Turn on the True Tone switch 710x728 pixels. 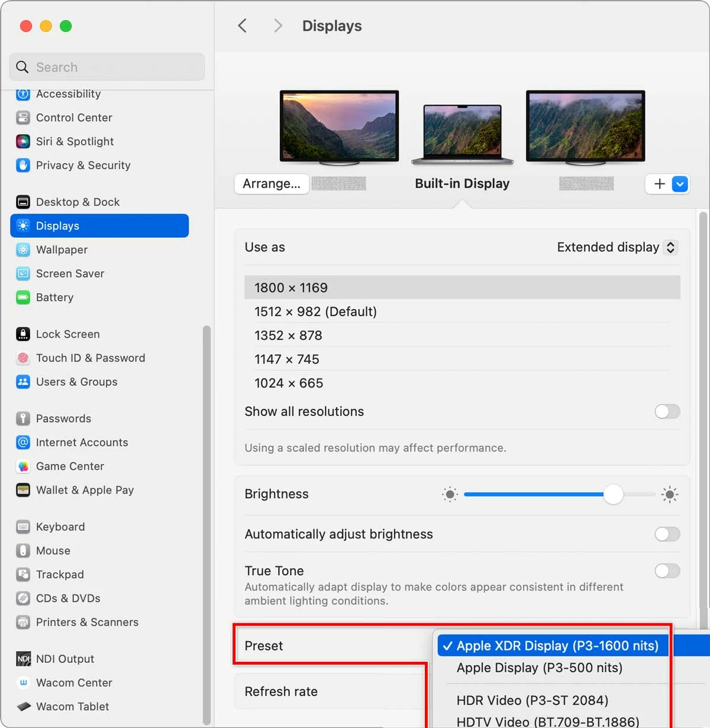tap(667, 571)
